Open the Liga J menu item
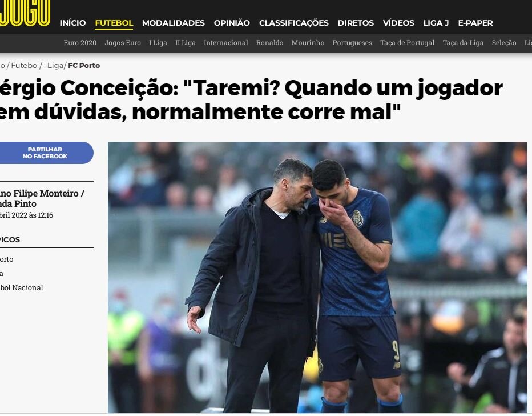The width and height of the screenshot is (532, 416). click(436, 23)
